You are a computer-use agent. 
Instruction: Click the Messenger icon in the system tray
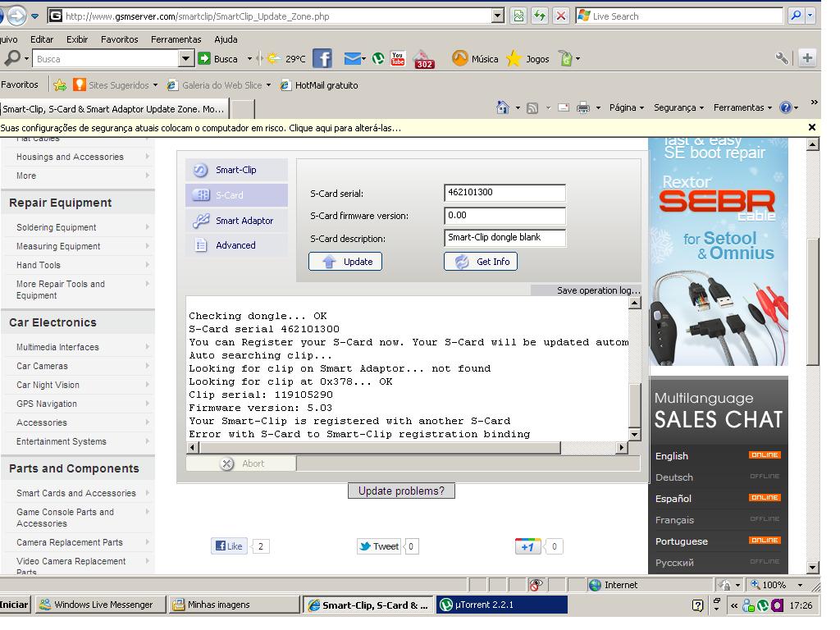[748, 605]
